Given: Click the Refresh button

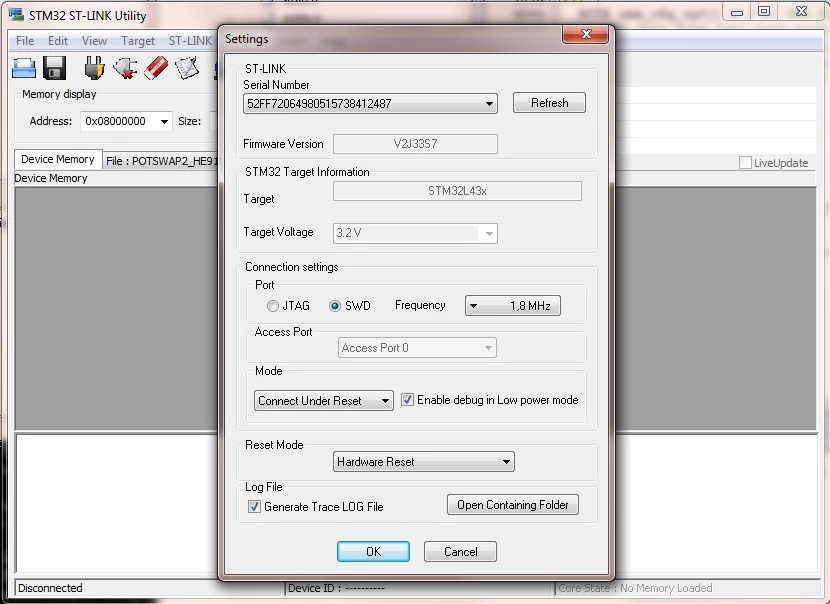Looking at the screenshot, I should click(549, 103).
